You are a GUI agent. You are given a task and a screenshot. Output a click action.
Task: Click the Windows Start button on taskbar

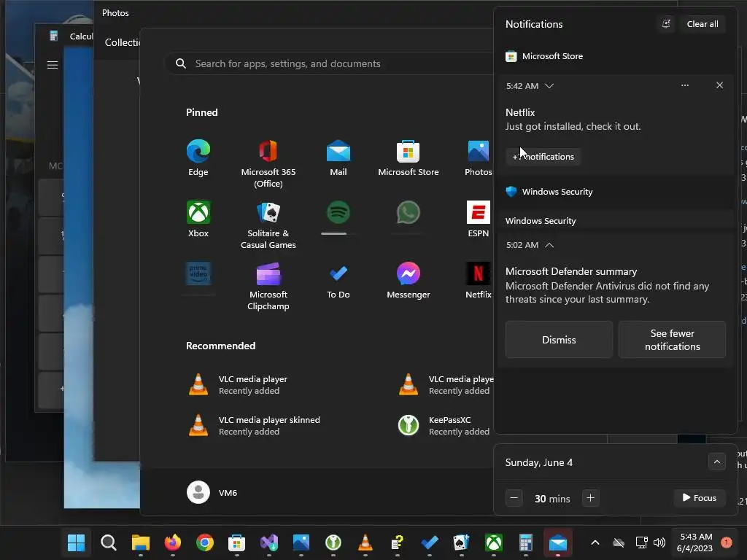click(x=76, y=542)
